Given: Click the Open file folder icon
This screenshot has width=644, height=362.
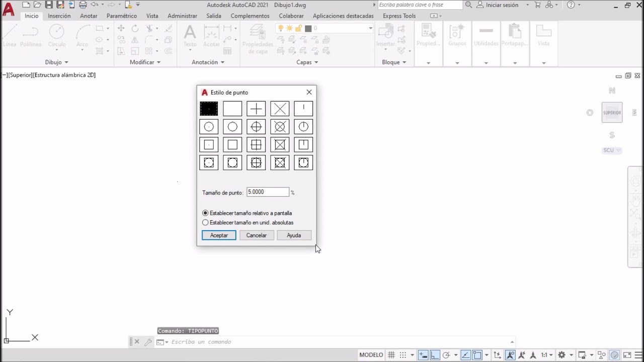Looking at the screenshot, I should (37, 5).
